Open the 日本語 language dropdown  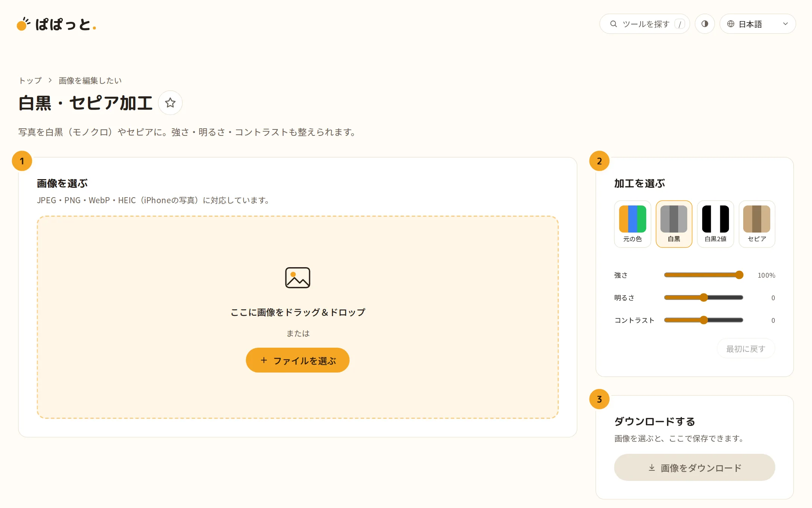click(x=757, y=24)
